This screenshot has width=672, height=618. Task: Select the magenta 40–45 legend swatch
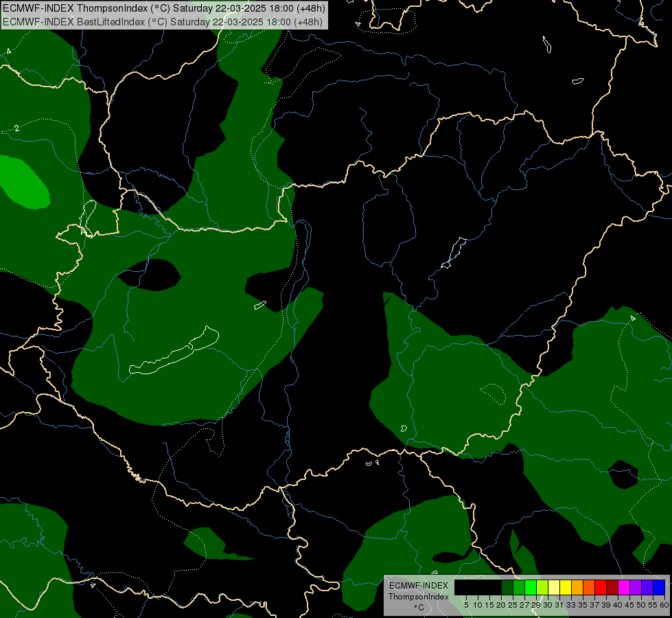pyautogui.click(x=624, y=587)
